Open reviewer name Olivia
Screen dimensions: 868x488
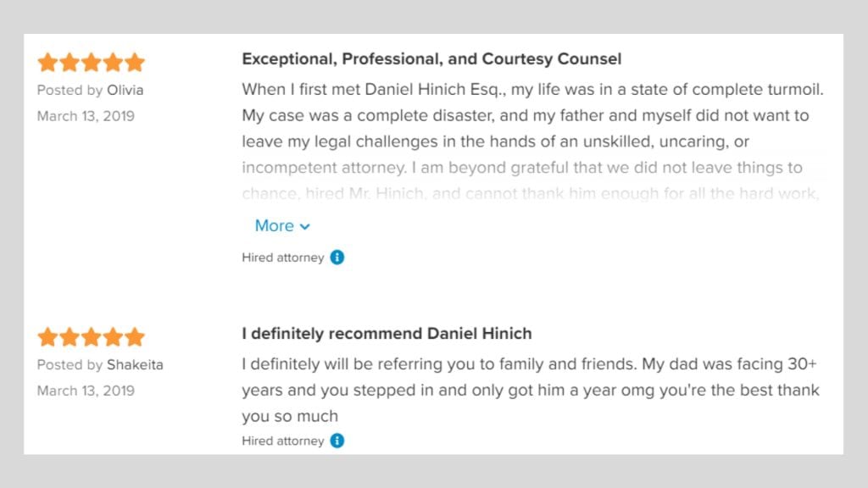tap(125, 90)
